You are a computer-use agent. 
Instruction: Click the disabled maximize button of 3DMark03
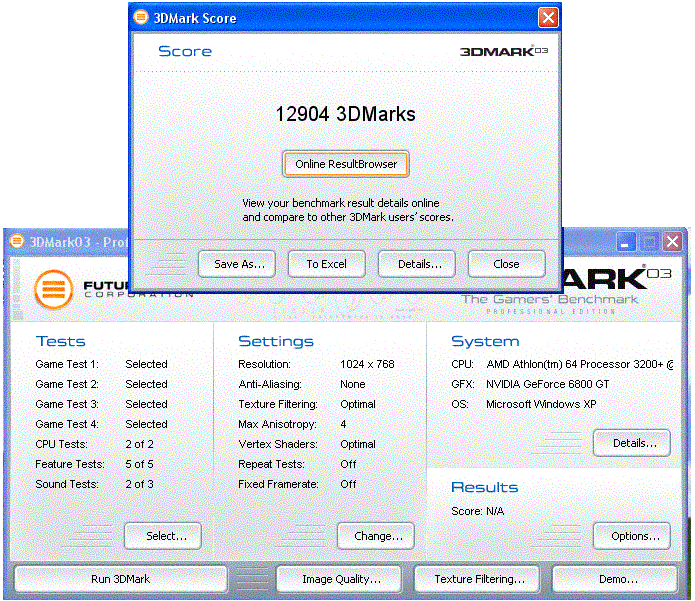click(649, 242)
